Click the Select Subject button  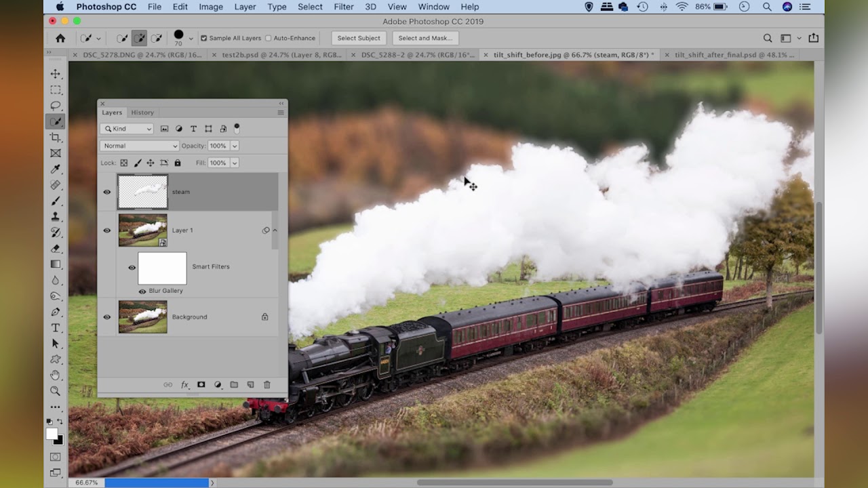click(359, 39)
